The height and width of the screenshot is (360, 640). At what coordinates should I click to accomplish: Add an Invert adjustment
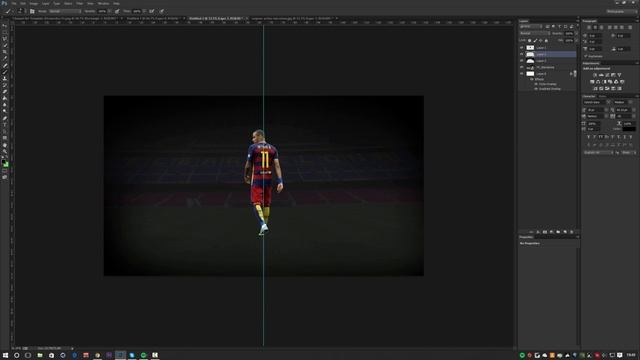point(595,89)
